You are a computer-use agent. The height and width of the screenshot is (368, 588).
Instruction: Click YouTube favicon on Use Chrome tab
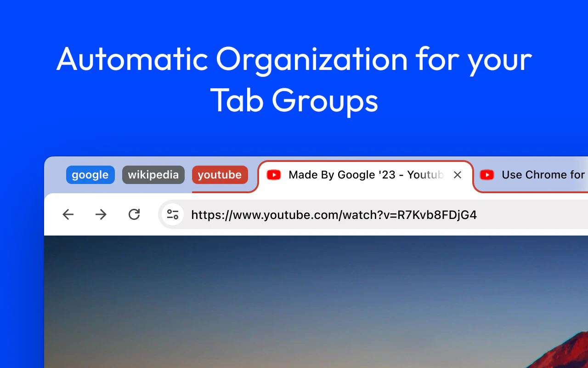click(x=487, y=175)
